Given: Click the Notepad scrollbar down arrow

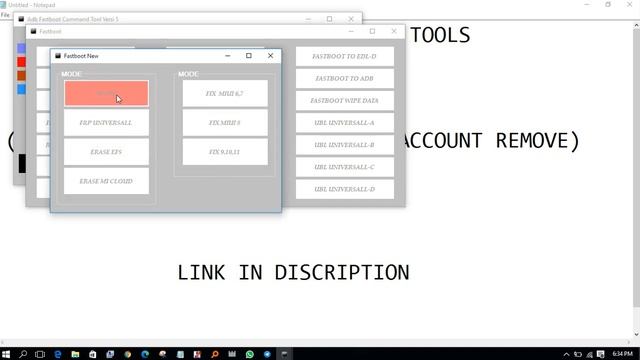Looking at the screenshot, I should point(636,335).
